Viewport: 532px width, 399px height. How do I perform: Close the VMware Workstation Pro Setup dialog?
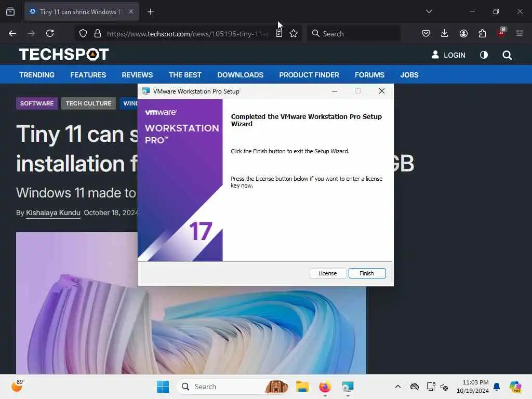pyautogui.click(x=381, y=91)
